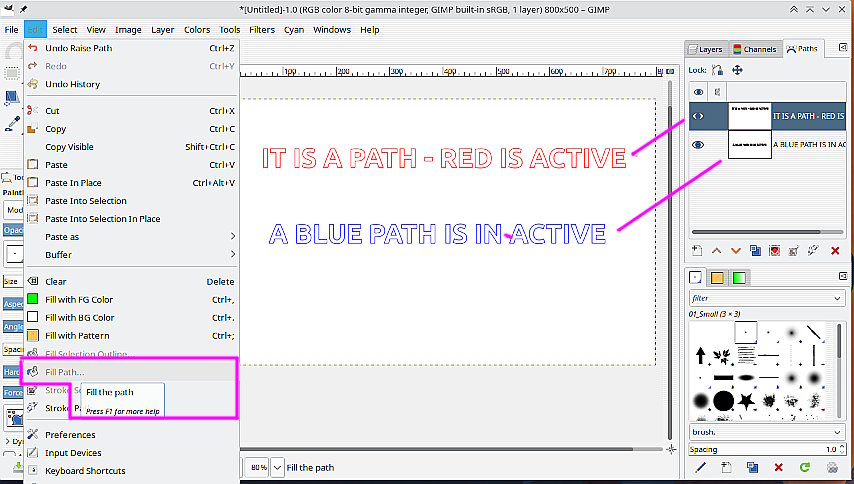The width and height of the screenshot is (854, 484).
Task: Click the lock path strokes icon
Action: [x=718, y=70]
